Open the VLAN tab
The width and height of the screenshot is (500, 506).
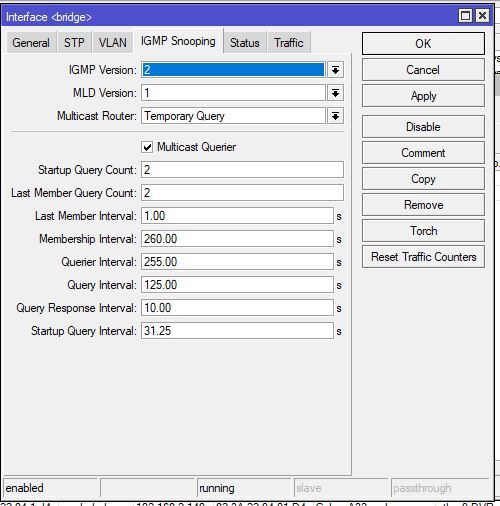pos(113,43)
